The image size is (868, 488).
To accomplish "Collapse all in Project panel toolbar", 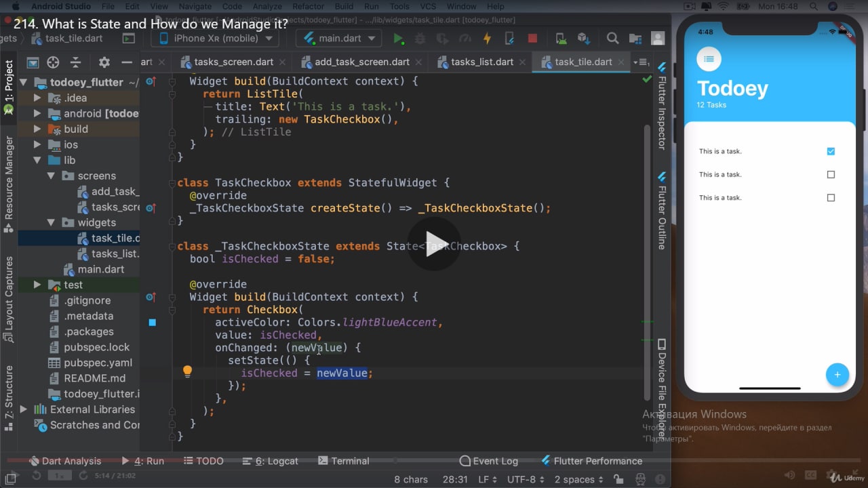I will point(75,62).
